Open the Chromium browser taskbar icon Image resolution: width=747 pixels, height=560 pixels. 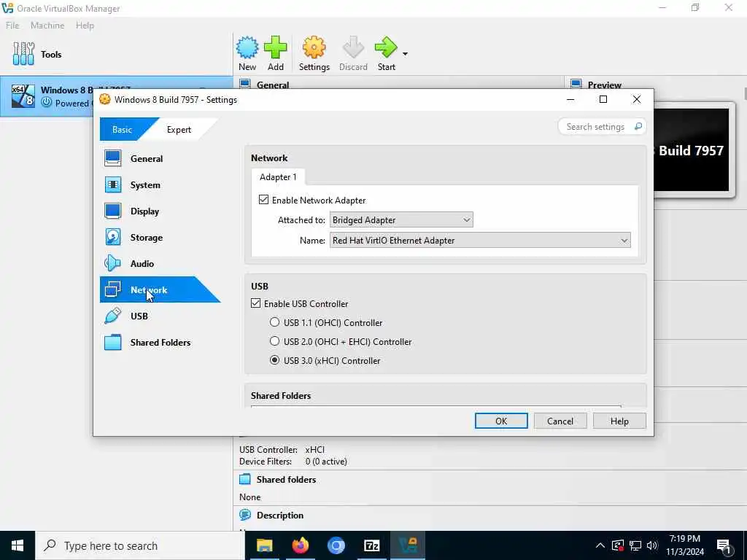336,545
